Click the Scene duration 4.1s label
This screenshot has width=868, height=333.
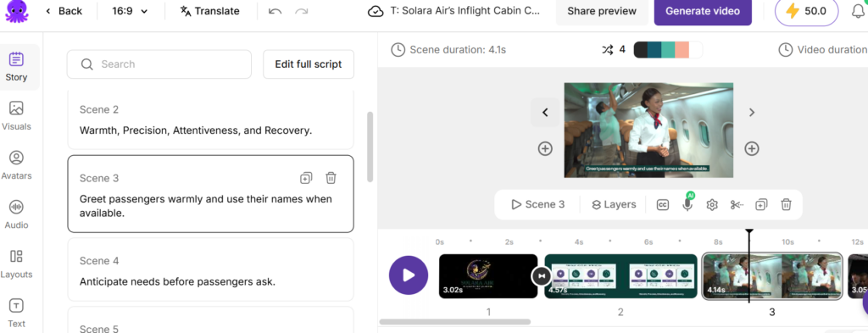(448, 50)
